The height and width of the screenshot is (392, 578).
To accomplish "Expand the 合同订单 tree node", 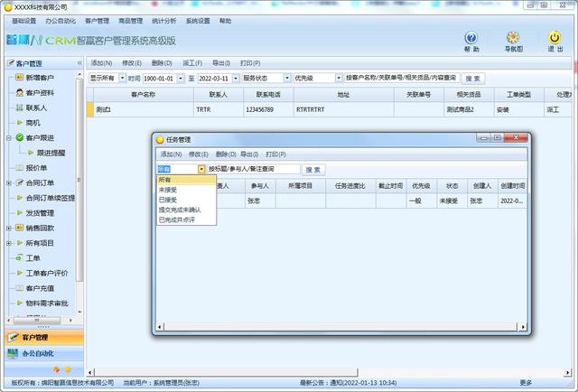I will (7, 182).
